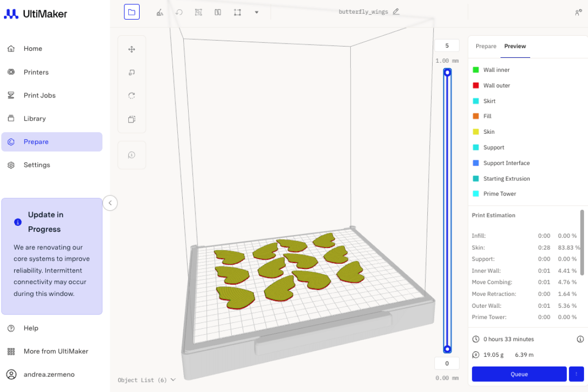Select the Move tool in the side toolbar
Viewport: 588px width, 392px height.
pyautogui.click(x=131, y=49)
